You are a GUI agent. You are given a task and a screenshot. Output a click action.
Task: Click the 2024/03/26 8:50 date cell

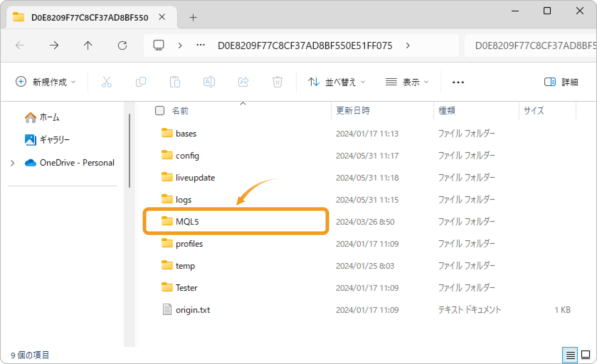(365, 222)
